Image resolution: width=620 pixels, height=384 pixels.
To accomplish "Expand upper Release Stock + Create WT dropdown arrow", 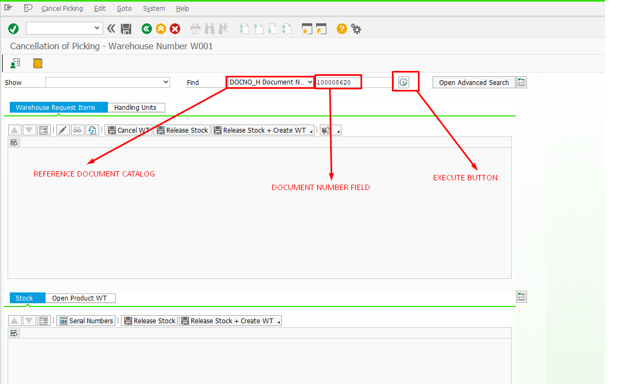I will [x=311, y=131].
